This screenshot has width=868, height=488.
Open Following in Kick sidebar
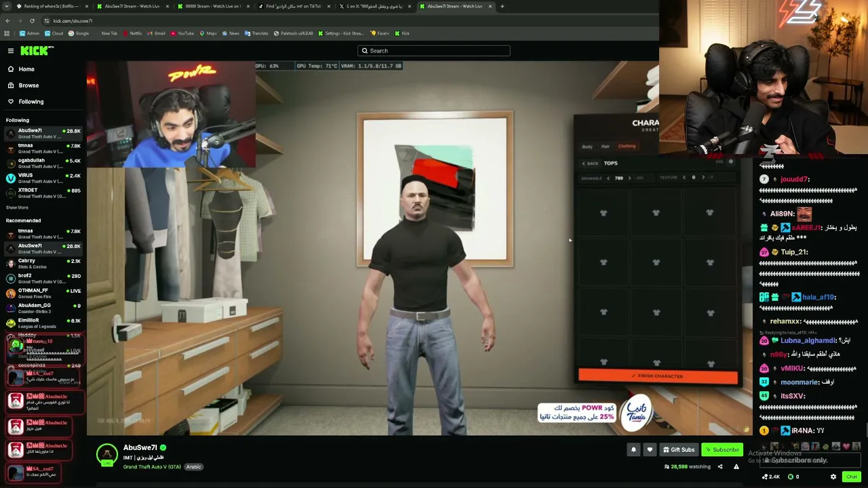point(31,102)
